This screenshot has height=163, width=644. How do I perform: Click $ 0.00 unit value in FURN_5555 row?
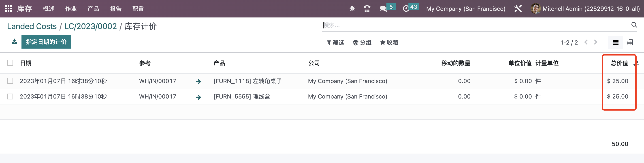point(523,97)
